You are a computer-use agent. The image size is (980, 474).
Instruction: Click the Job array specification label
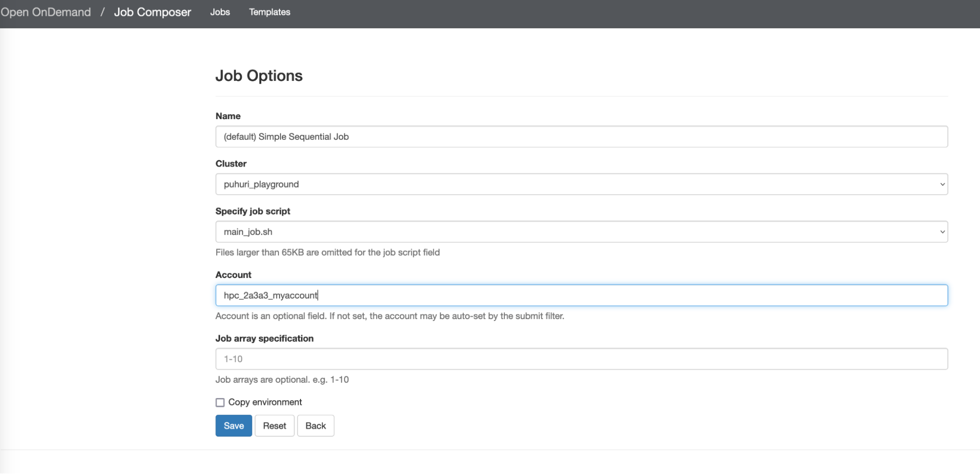(264, 339)
